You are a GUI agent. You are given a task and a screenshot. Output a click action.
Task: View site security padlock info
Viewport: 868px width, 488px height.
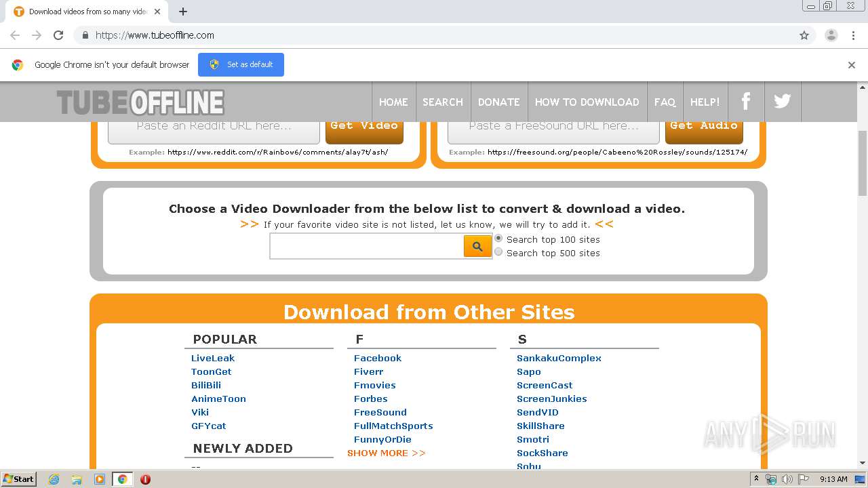click(x=85, y=35)
